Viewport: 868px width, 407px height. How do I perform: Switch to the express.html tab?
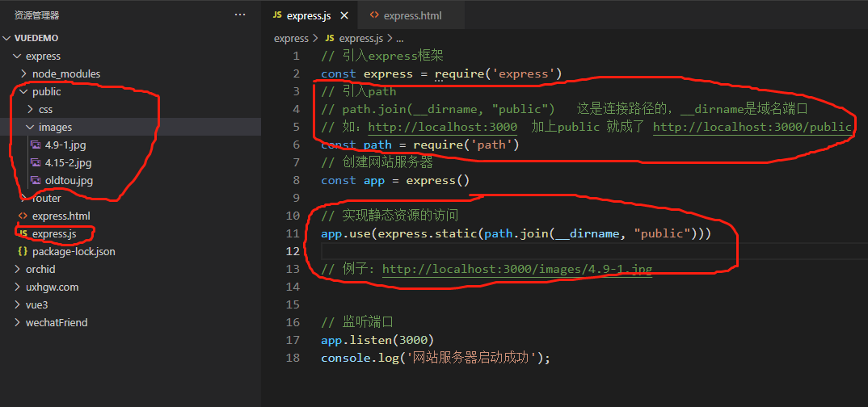(412, 15)
